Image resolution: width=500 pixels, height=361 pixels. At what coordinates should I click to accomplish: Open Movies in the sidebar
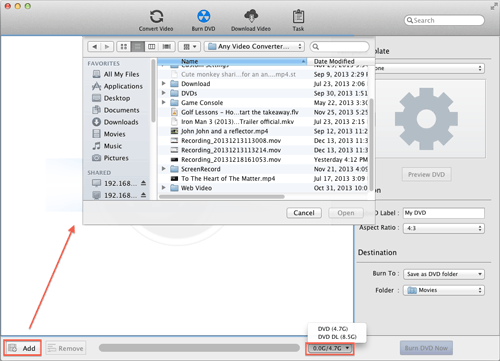point(109,134)
